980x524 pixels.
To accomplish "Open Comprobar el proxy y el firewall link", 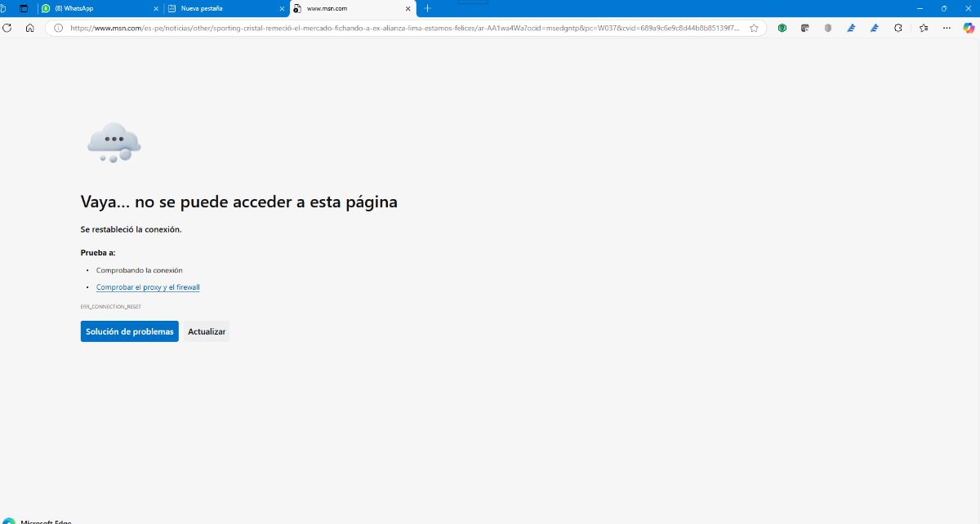I will pos(148,287).
